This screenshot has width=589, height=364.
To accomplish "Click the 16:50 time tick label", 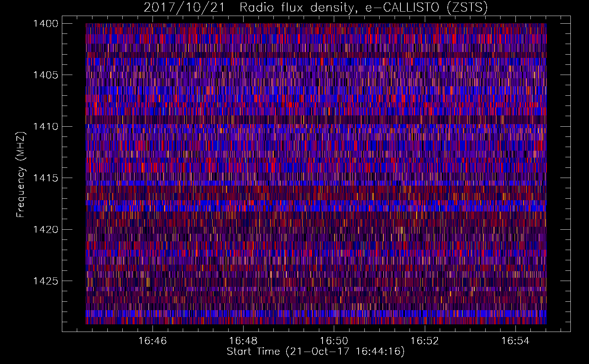I will pos(334,341).
